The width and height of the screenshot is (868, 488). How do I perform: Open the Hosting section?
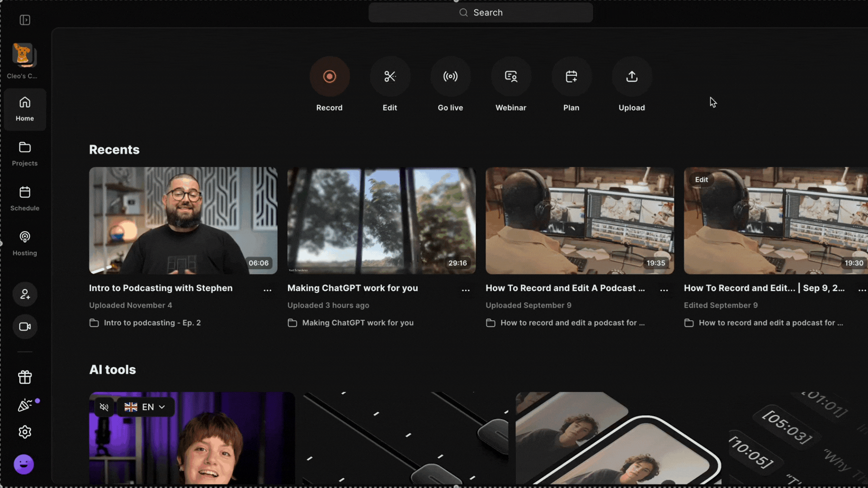(x=25, y=244)
